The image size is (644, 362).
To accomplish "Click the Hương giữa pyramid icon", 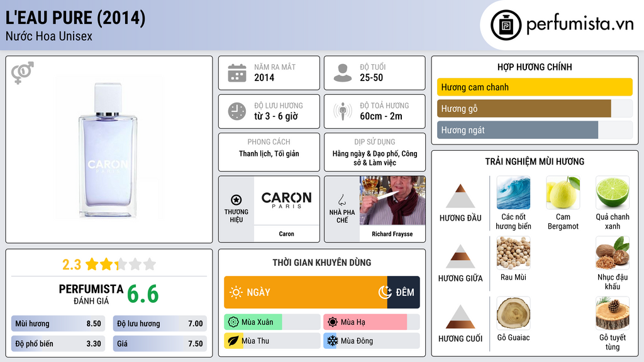I will [x=460, y=256].
